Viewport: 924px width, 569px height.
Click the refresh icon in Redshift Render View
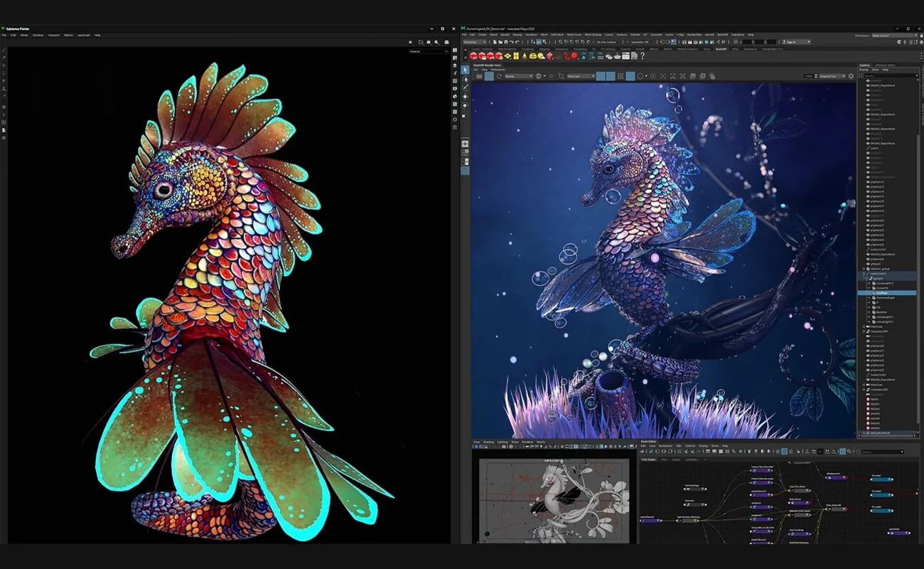[499, 76]
